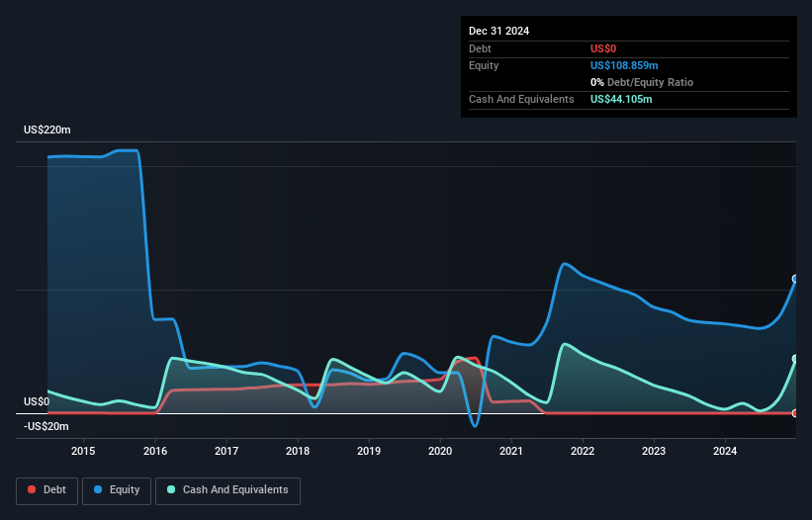Toggle Cash And Equivalents legend button
Screen dimensions: 812x520
pos(227,490)
